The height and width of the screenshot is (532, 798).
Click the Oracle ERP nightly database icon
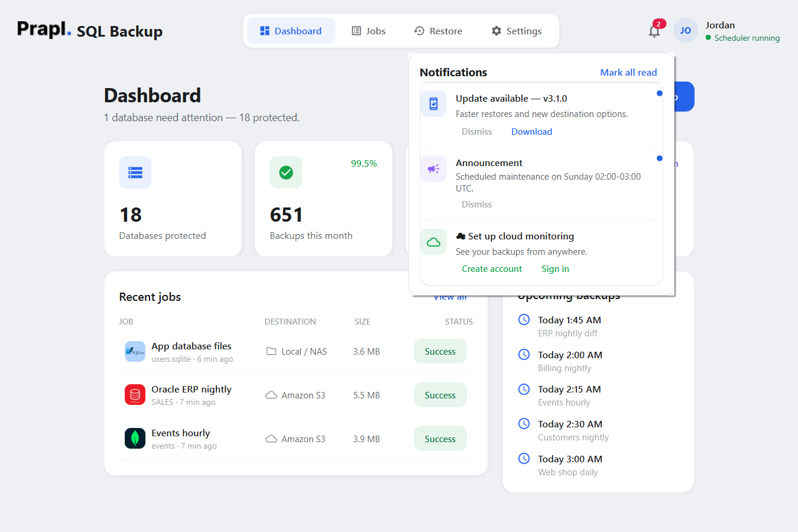[135, 395]
